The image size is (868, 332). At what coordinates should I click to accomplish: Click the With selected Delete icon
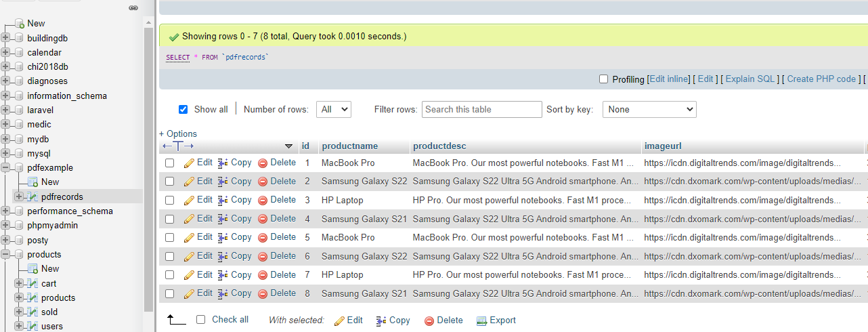pos(429,321)
